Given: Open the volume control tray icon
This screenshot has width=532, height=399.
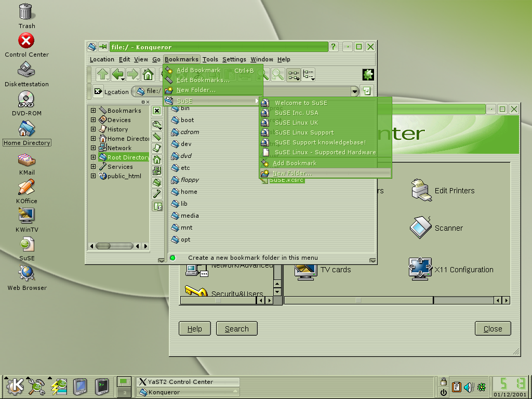Looking at the screenshot, I should pyautogui.click(x=469, y=387).
